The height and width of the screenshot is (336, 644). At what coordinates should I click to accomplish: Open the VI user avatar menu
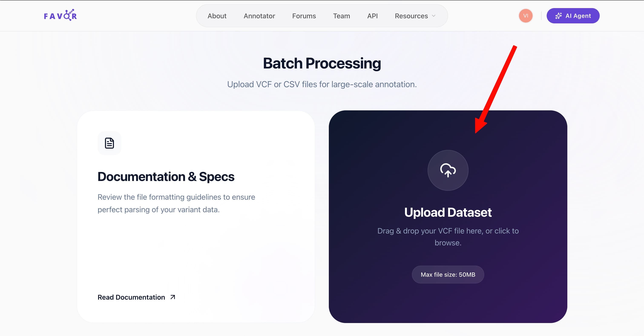pos(526,16)
